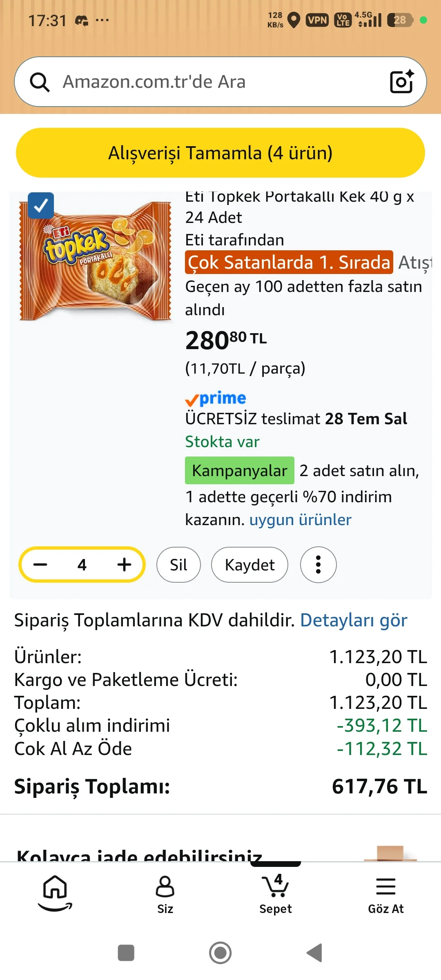Open the Amazon home tab icon
This screenshot has width=441, height=980.
[x=55, y=893]
